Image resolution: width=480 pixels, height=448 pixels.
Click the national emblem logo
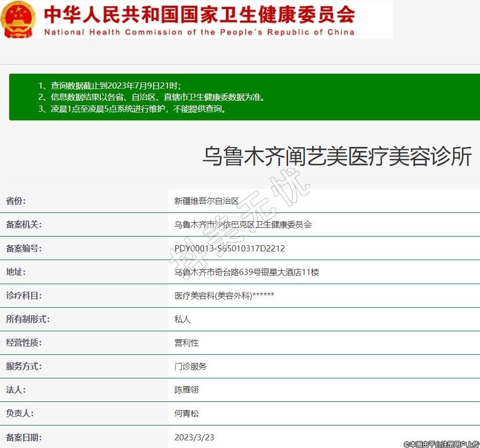pos(18,19)
